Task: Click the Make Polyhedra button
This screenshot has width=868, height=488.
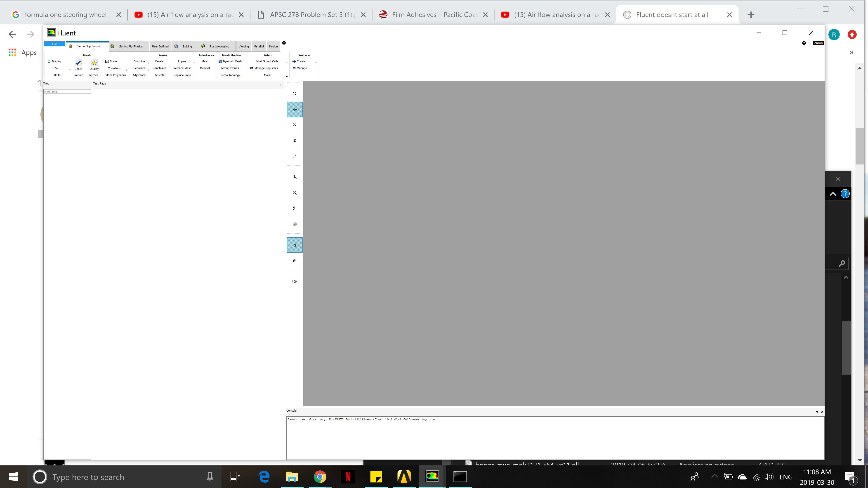Action: click(x=116, y=75)
